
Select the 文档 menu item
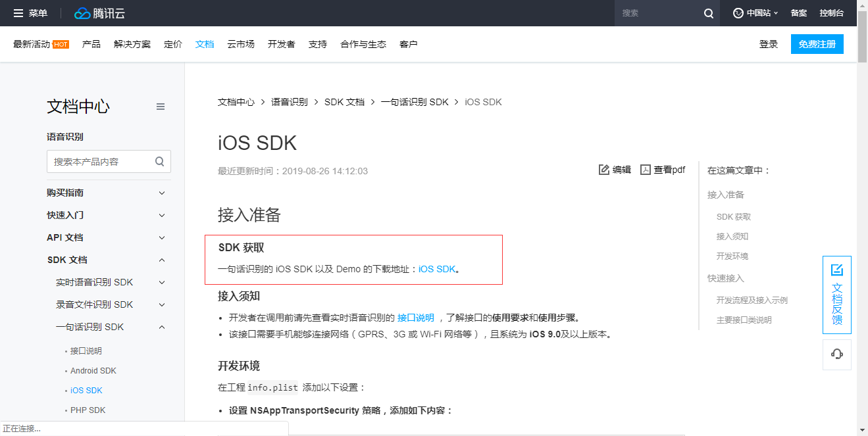point(205,44)
